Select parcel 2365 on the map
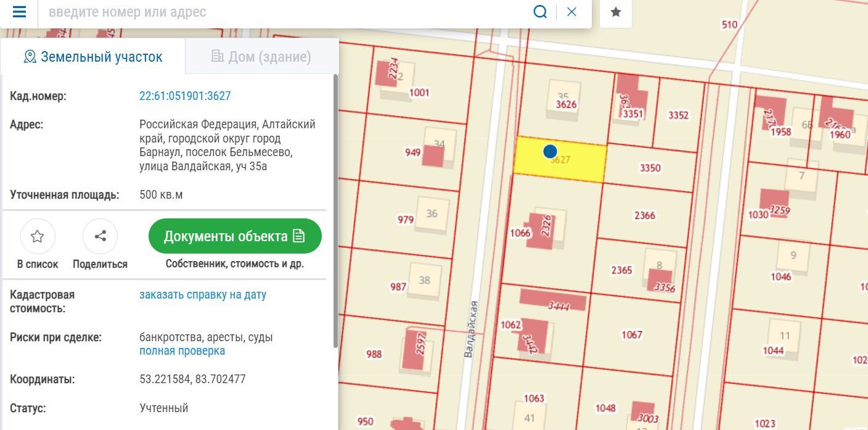The image size is (868, 430). (x=621, y=270)
